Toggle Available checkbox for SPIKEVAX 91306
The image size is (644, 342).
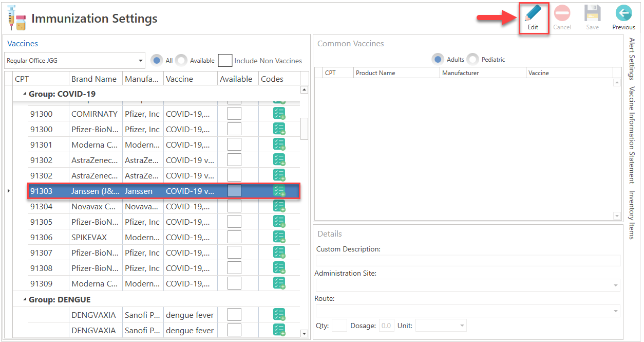coord(235,237)
